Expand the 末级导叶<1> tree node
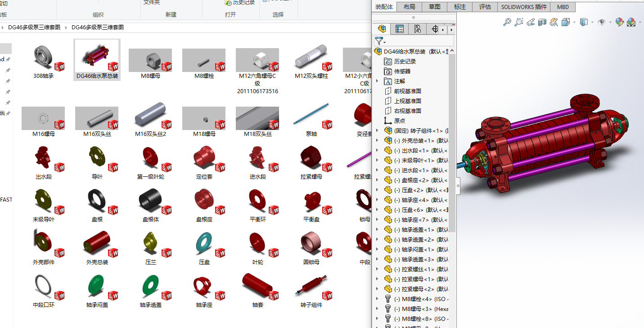Viewport: 644px width, 328px height. coord(377,161)
